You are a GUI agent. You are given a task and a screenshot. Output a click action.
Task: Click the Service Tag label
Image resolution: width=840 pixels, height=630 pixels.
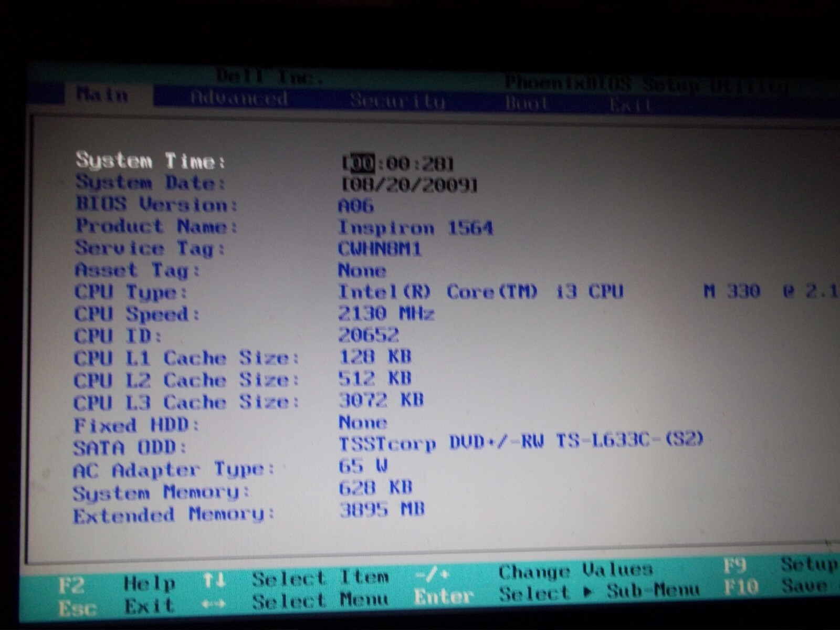tap(150, 248)
